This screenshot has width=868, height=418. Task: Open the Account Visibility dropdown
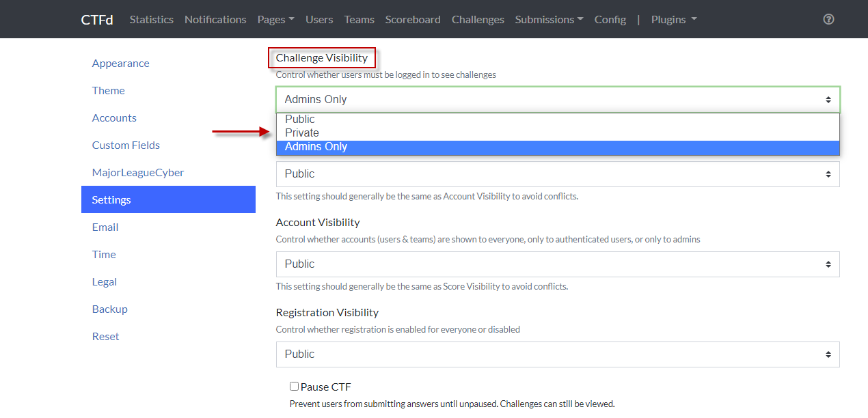(x=557, y=264)
